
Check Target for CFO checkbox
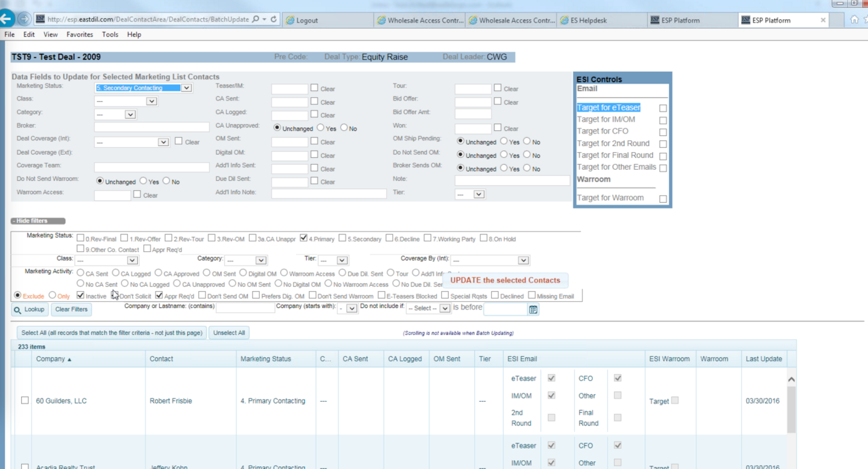click(663, 132)
